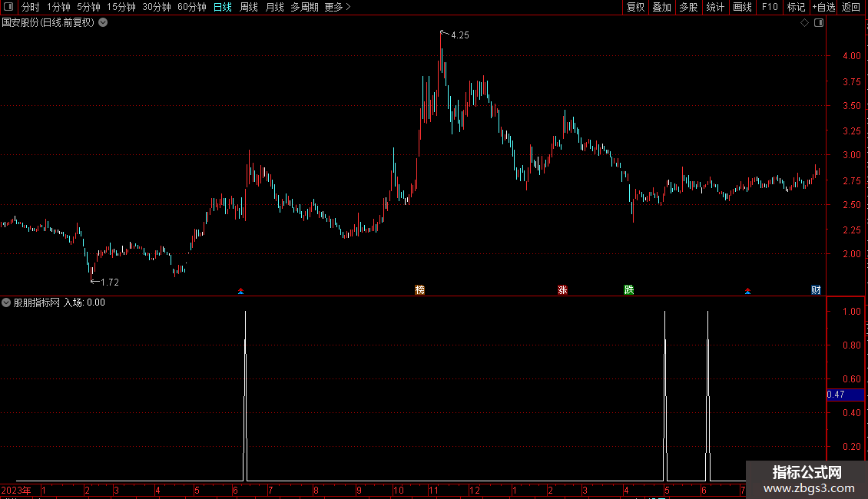The image size is (868, 499).
Task: Switch to 日线 daily chart
Action: 223,7
